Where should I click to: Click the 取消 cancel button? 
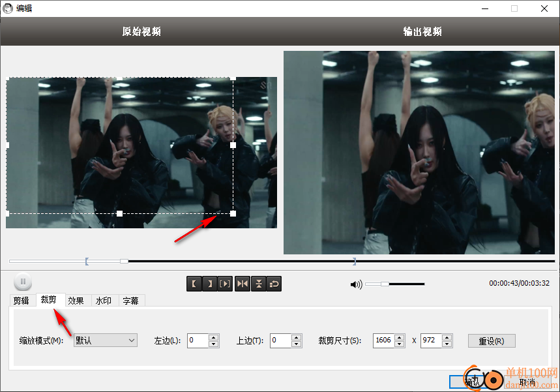pos(527,382)
